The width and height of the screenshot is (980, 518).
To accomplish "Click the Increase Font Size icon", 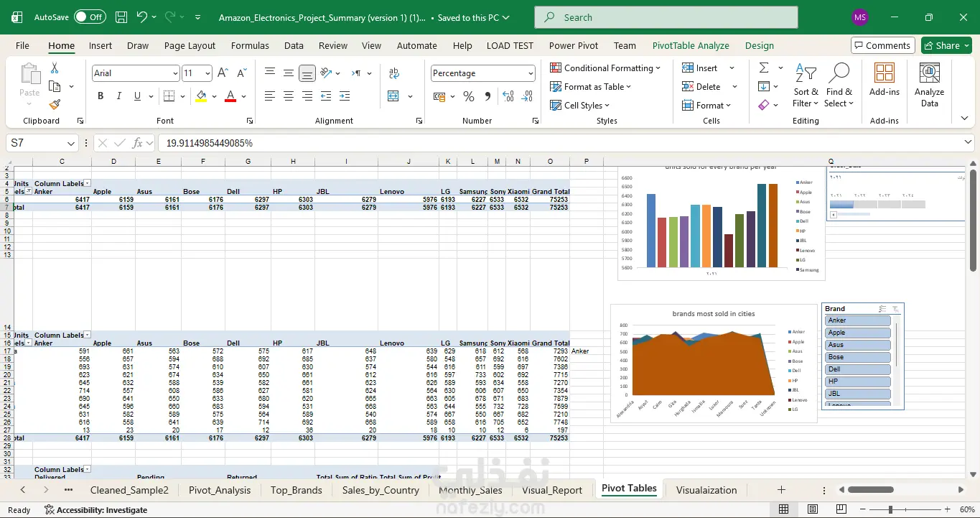I will 223,73.
